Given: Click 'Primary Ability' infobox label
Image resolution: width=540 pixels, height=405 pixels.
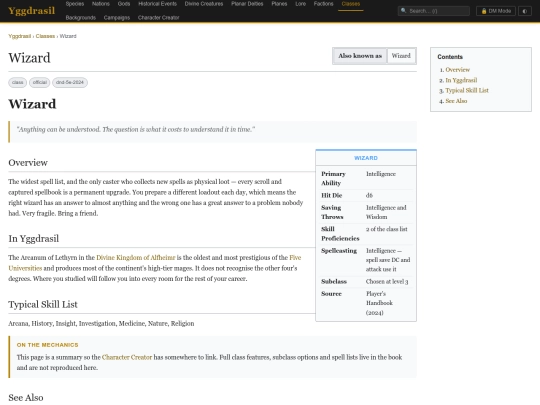Looking at the screenshot, I should [x=333, y=178].
